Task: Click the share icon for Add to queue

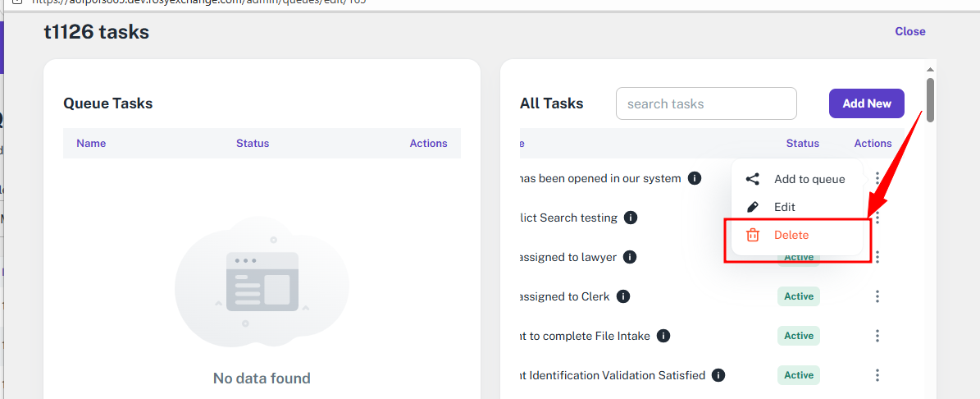Action: coord(752,179)
